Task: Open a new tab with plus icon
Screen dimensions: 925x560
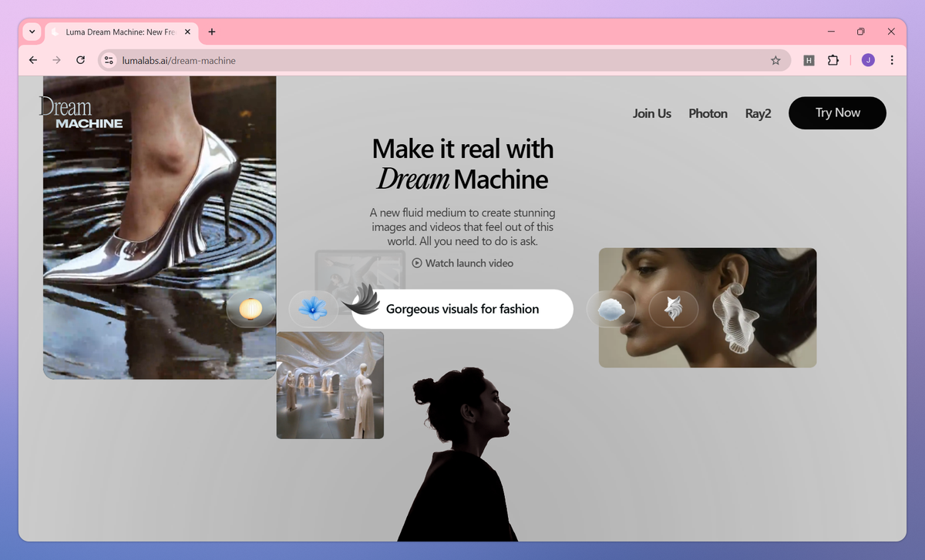Action: [x=212, y=32]
